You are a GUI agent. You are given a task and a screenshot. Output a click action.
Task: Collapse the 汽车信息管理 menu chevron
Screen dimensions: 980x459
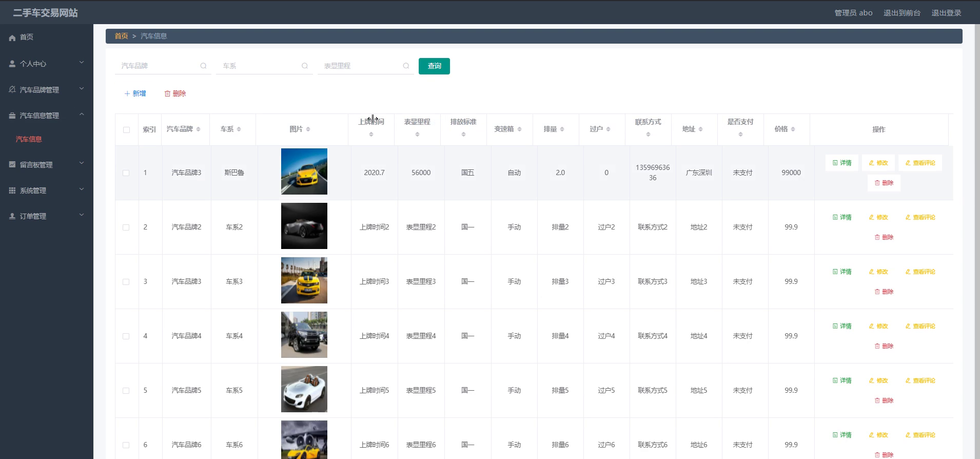pos(82,114)
